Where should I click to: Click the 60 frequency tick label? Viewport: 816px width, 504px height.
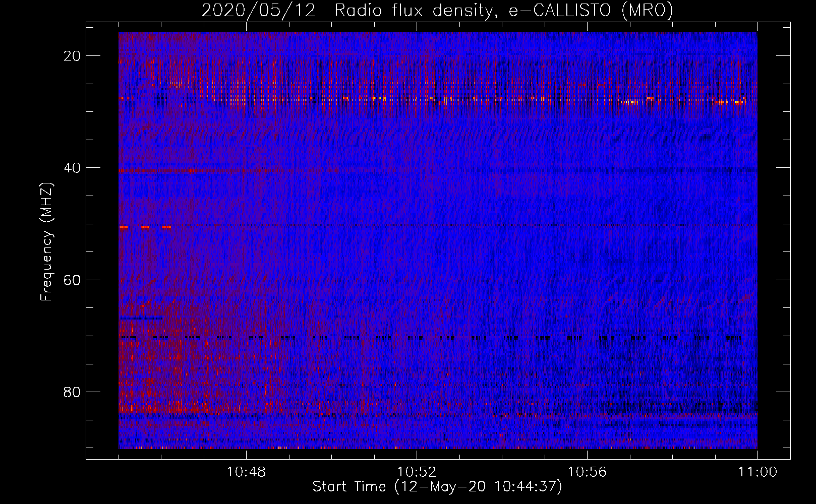[72, 280]
